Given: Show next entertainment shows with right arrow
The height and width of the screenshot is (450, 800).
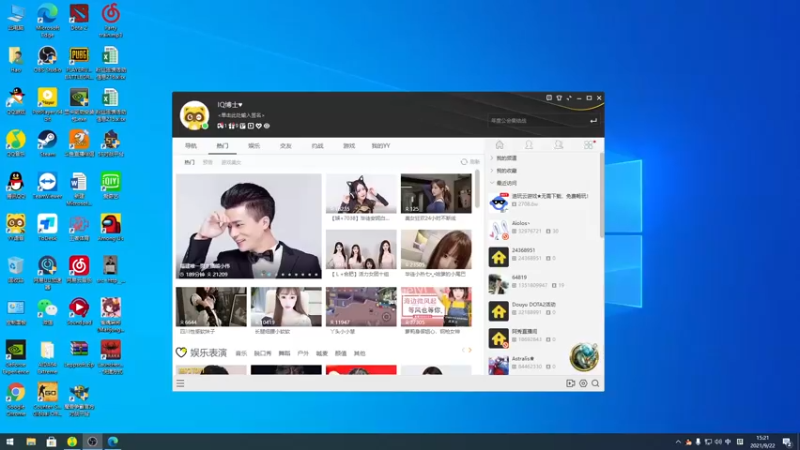Looking at the screenshot, I should coord(470,351).
